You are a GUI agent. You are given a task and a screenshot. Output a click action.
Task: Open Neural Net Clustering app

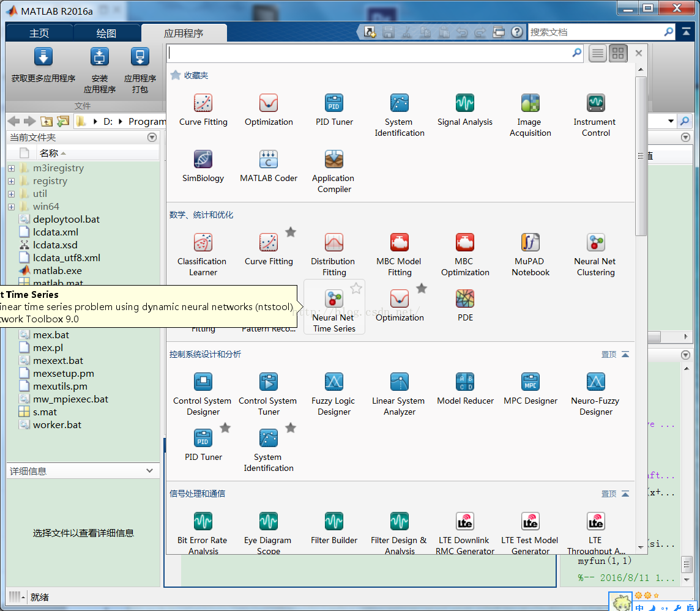595,254
